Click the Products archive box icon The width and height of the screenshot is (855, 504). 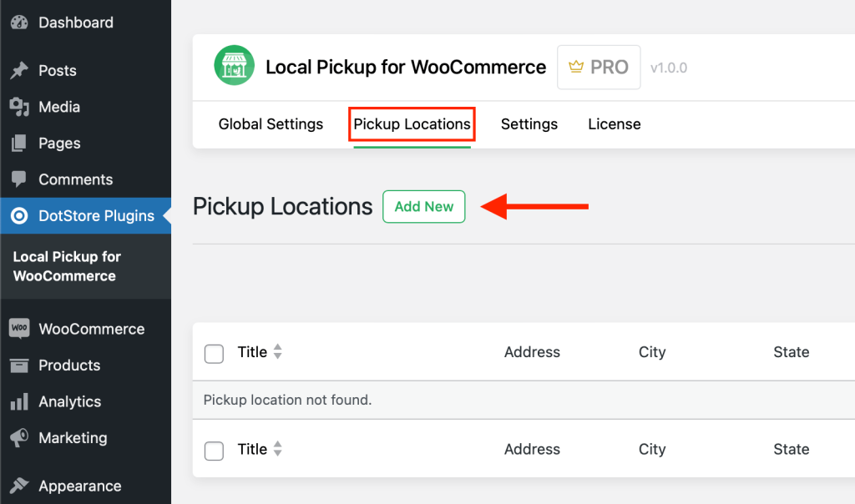(19, 365)
